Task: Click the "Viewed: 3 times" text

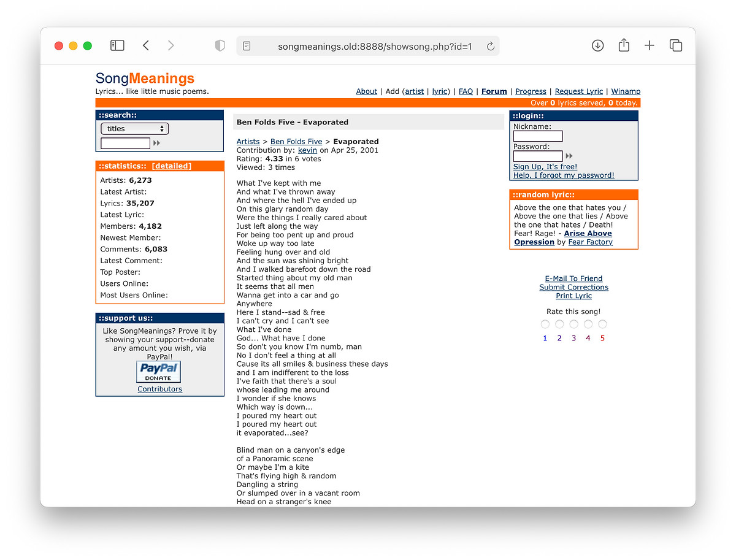Action: point(266,167)
